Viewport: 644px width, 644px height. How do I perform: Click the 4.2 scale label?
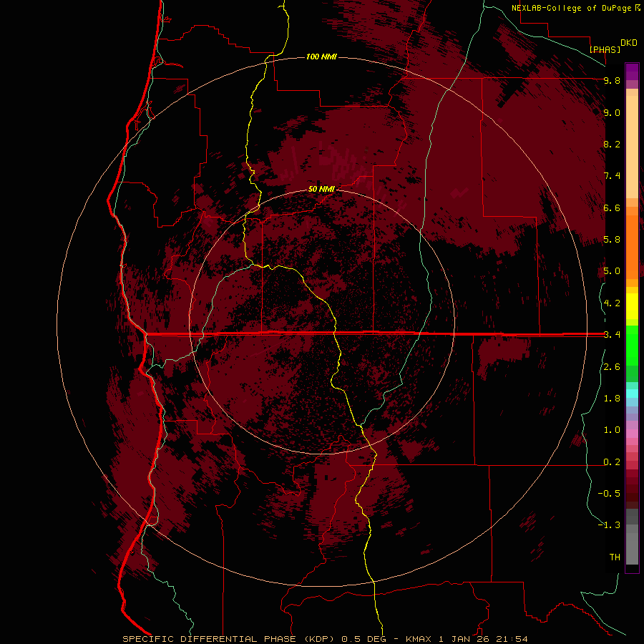[x=612, y=303]
